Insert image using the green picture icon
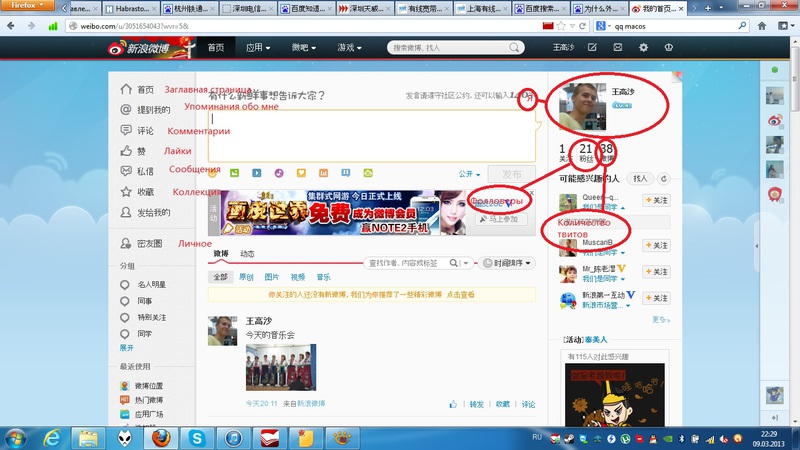 234,173
